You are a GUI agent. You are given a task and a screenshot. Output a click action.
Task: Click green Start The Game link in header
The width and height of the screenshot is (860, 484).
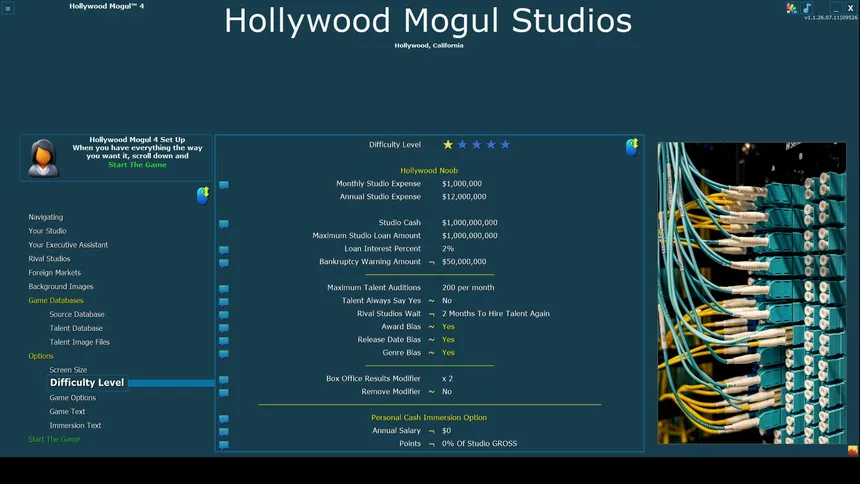137,165
